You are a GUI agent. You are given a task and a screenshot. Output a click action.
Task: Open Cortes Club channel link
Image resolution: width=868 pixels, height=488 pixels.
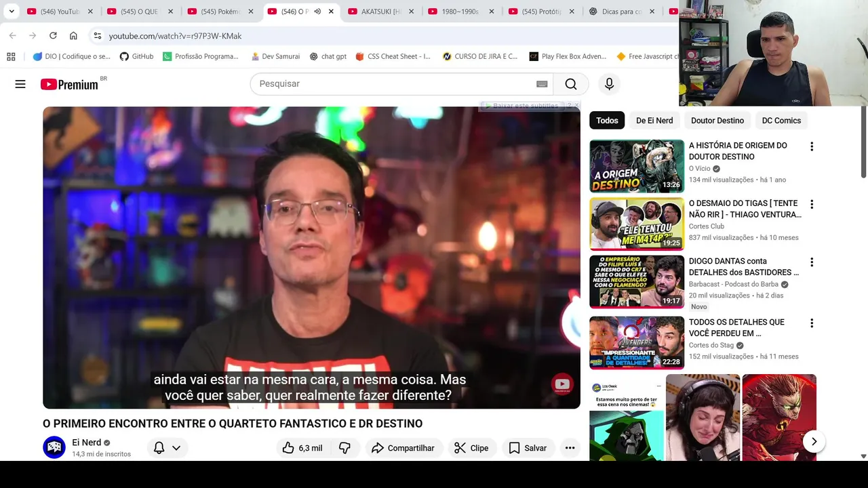(x=707, y=226)
